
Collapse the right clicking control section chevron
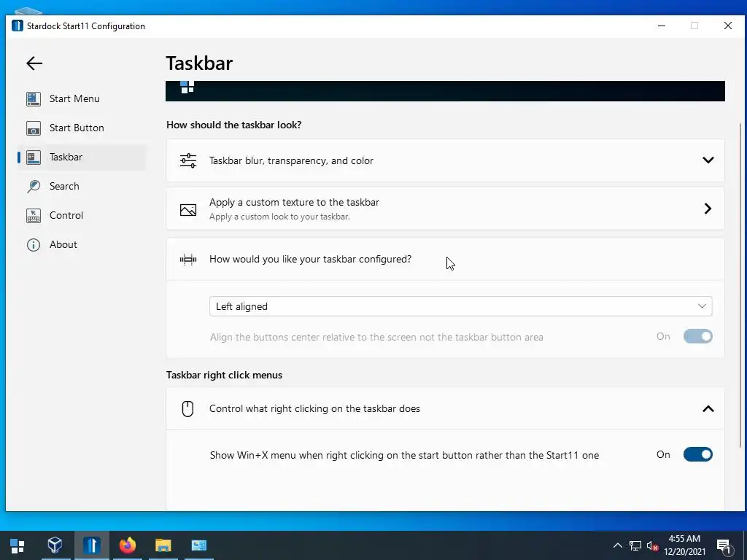pos(708,408)
